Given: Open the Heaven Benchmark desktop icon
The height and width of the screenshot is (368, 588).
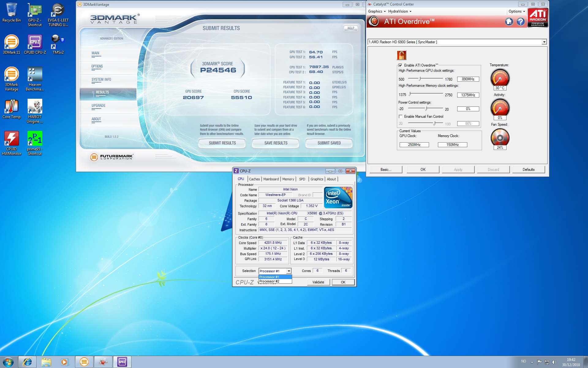Looking at the screenshot, I should click(x=35, y=79).
